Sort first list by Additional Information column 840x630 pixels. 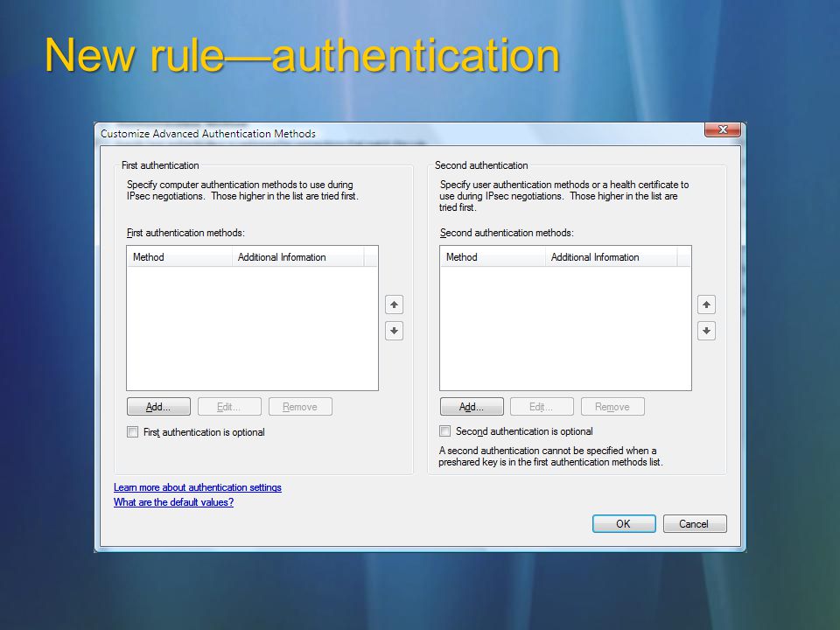pos(297,257)
